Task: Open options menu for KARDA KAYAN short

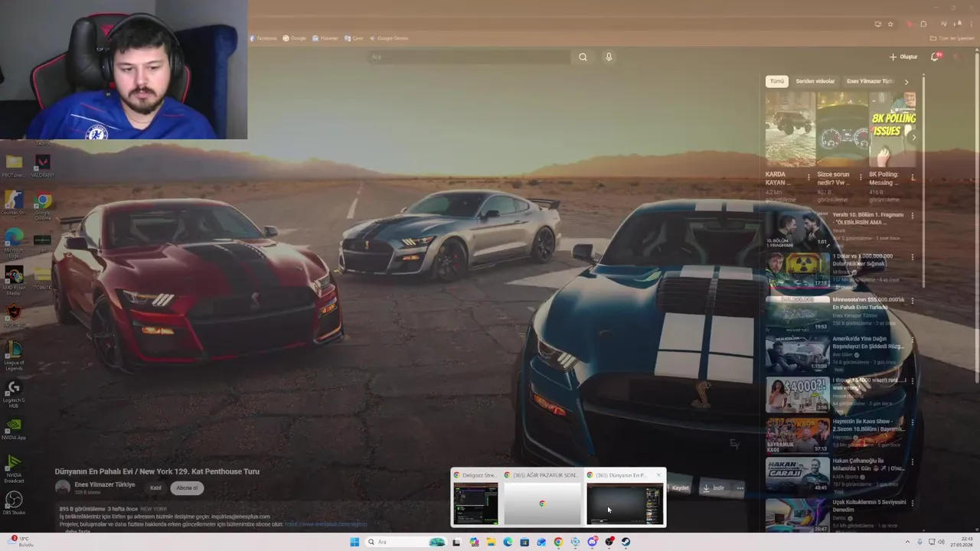Action: tap(808, 177)
